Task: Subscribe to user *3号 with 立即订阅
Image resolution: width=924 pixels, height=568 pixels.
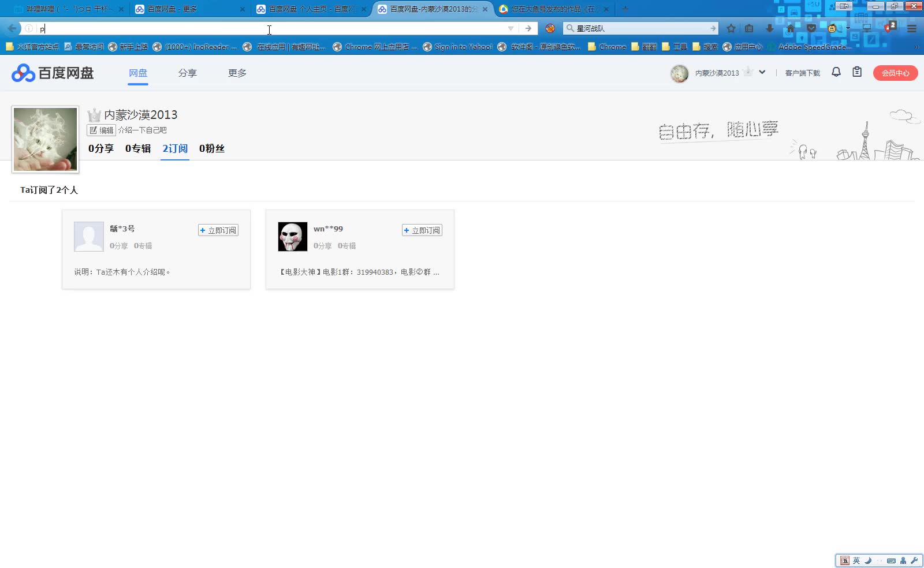Action: click(218, 230)
